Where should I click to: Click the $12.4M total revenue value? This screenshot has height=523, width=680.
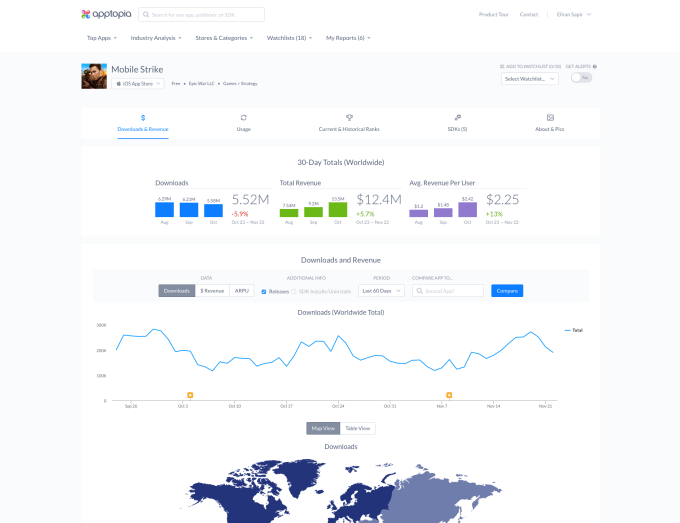(379, 199)
